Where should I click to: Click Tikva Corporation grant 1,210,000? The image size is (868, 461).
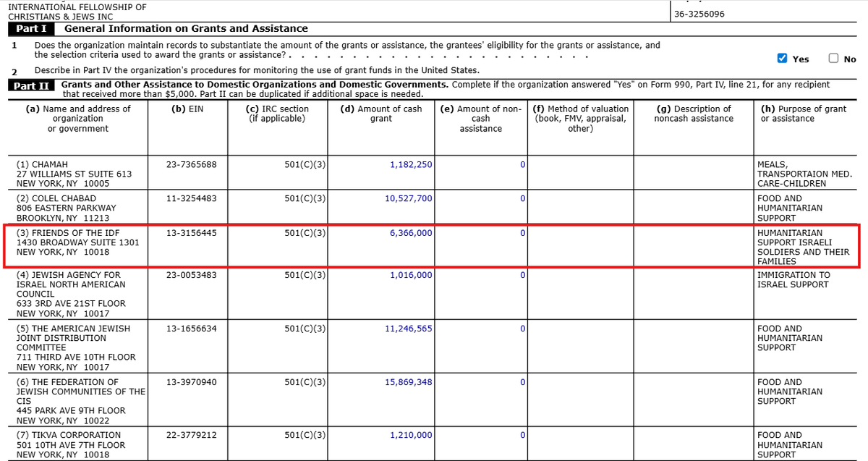pyautogui.click(x=411, y=435)
